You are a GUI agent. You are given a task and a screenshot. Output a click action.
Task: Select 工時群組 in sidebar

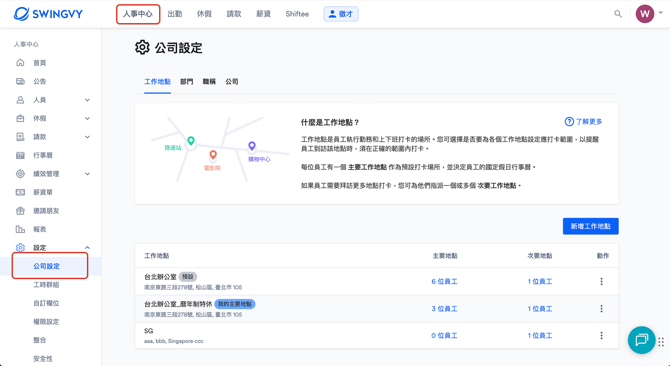[x=46, y=284]
